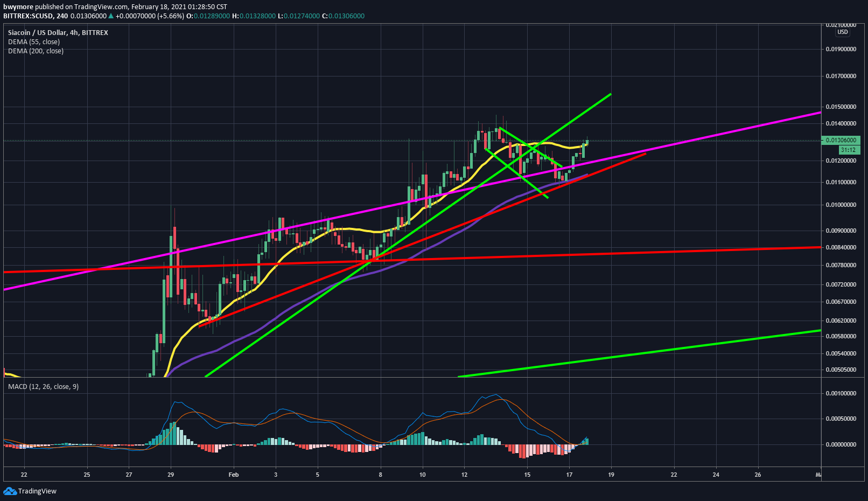Select the DEMA (200, close) indicator label
868x501 pixels.
[36, 51]
